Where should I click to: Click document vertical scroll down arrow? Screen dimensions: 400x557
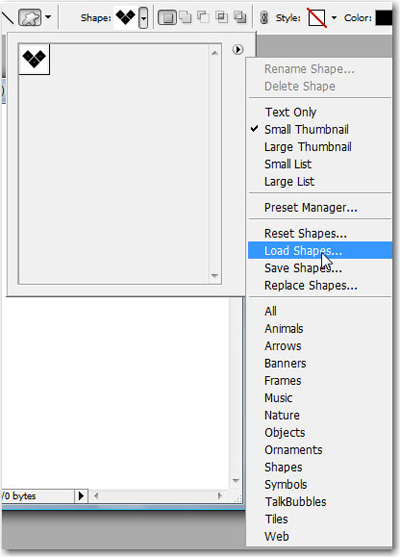click(236, 481)
